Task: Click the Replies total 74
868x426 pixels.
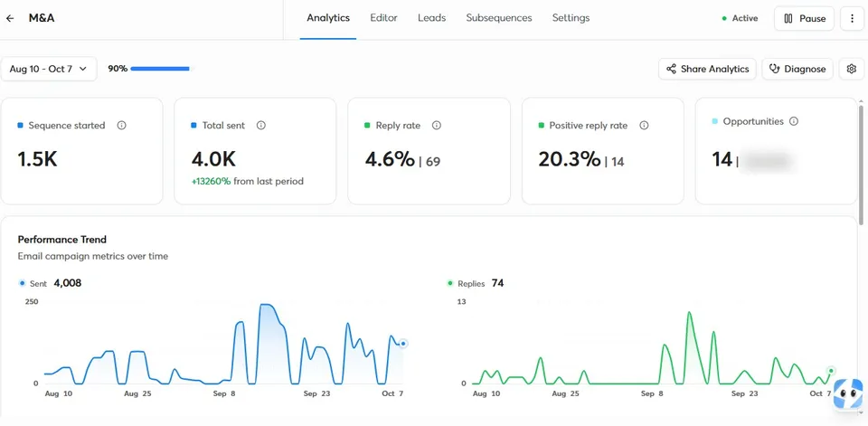Action: coord(497,283)
